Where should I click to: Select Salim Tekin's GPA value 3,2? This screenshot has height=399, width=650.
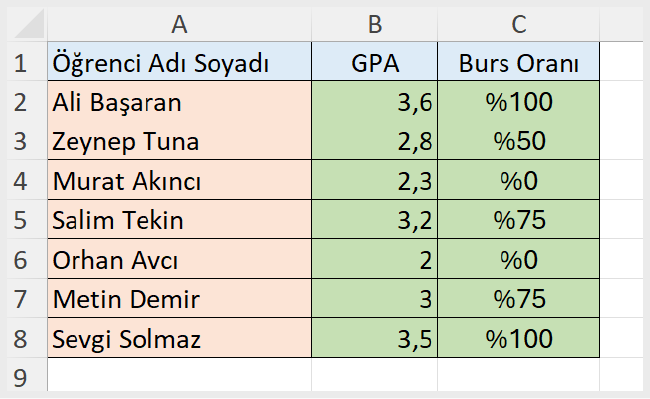point(375,219)
